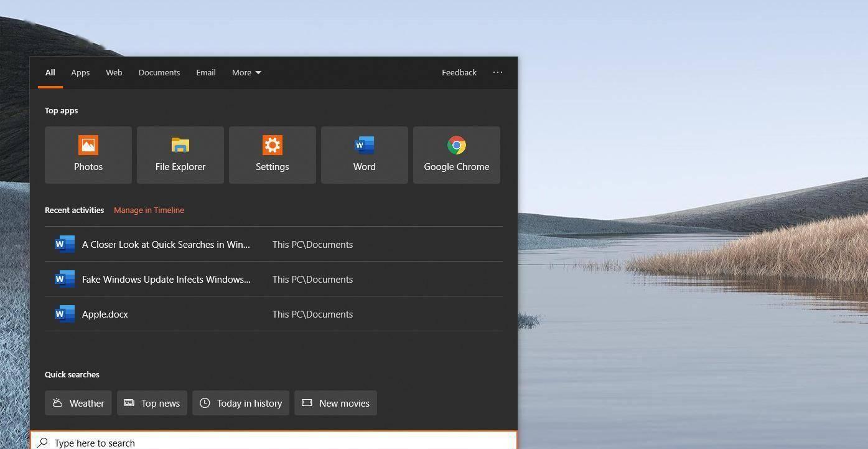Switch to the Apps tab
Screen dimensions: 868x449
[80, 72]
